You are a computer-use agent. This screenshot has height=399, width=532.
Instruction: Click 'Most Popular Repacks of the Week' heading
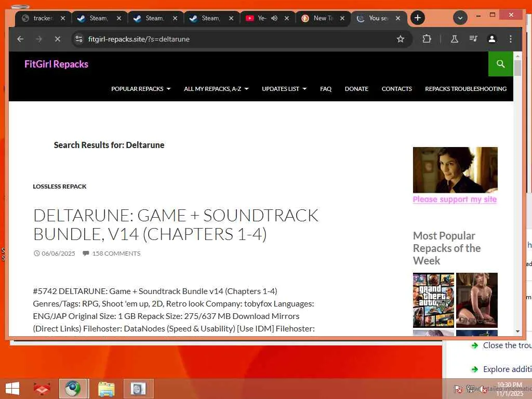tap(447, 248)
